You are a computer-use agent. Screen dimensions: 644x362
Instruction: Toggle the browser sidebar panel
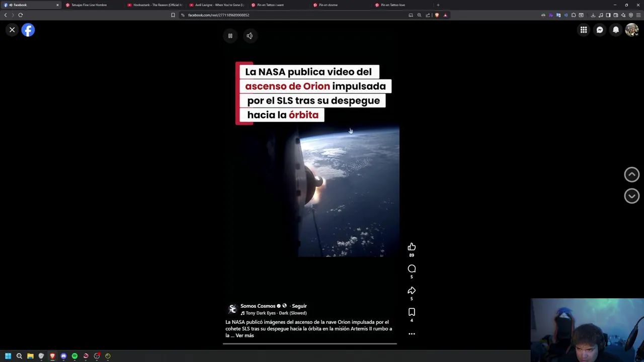pos(608,15)
